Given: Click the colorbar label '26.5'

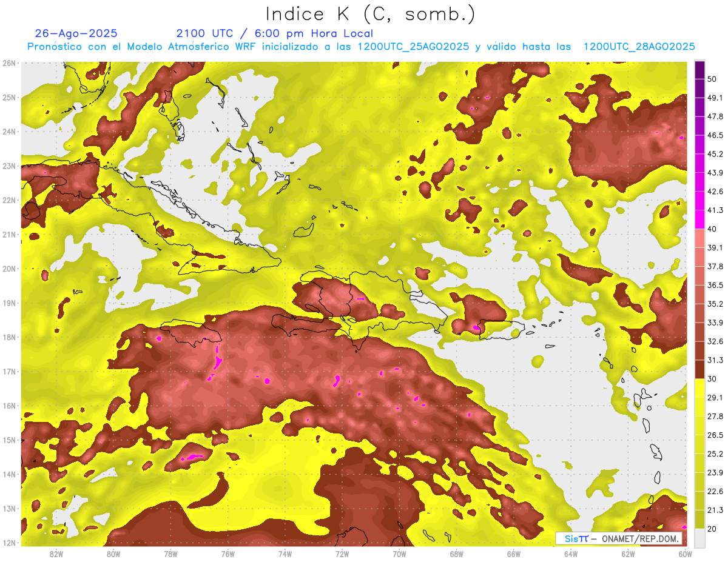Looking at the screenshot, I should click(715, 435).
